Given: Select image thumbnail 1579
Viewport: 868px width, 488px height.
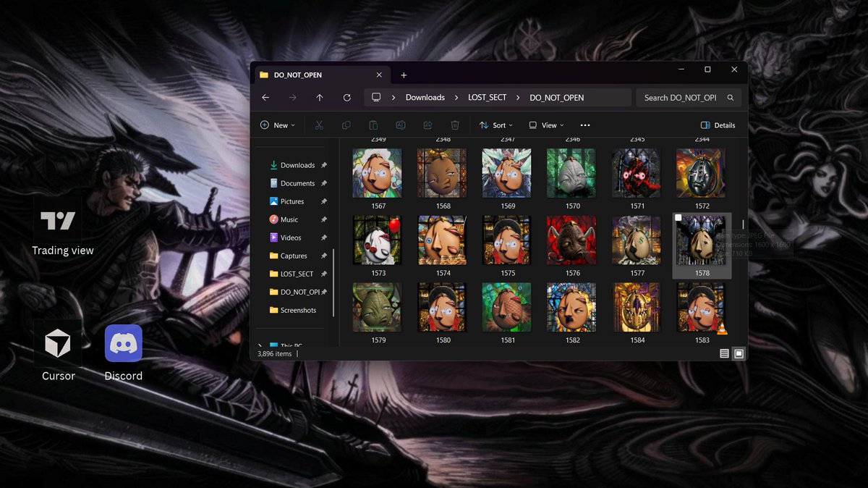Looking at the screenshot, I should 378,308.
